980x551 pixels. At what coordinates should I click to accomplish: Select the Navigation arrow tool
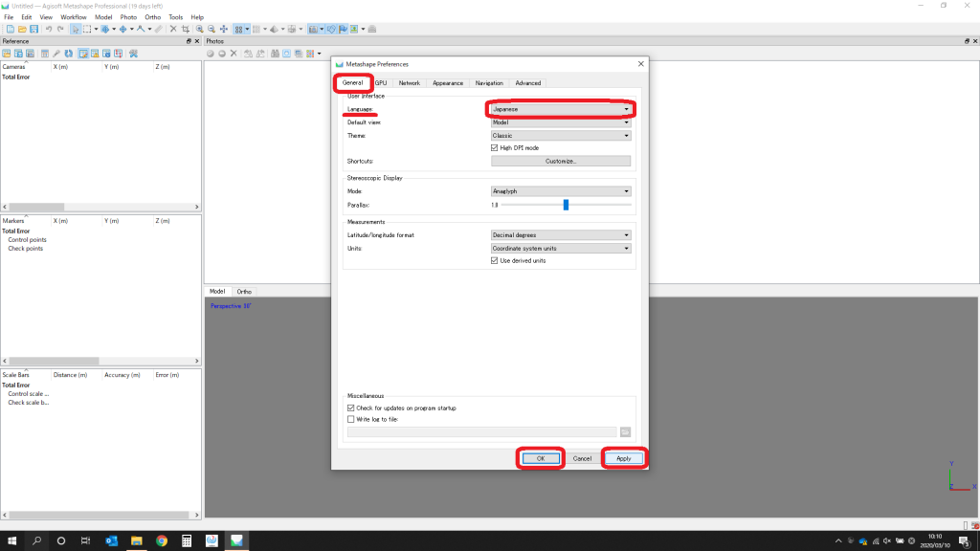pos(75,29)
